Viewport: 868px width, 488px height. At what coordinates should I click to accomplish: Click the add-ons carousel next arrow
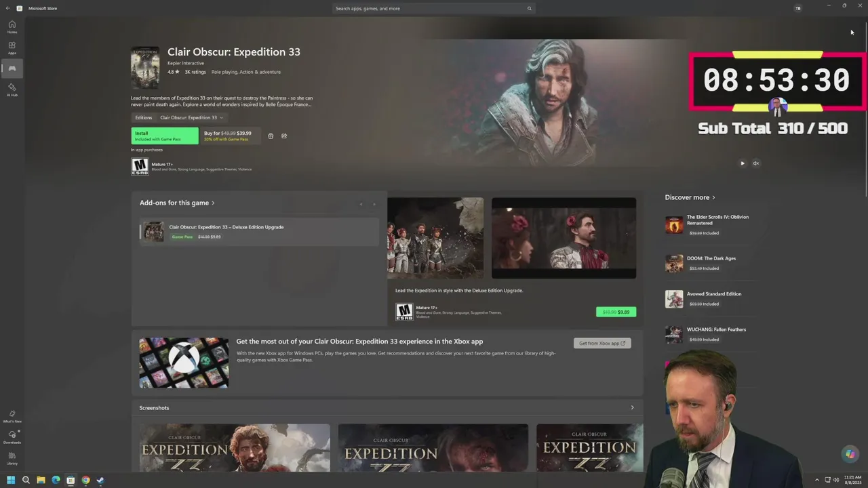[x=374, y=204]
